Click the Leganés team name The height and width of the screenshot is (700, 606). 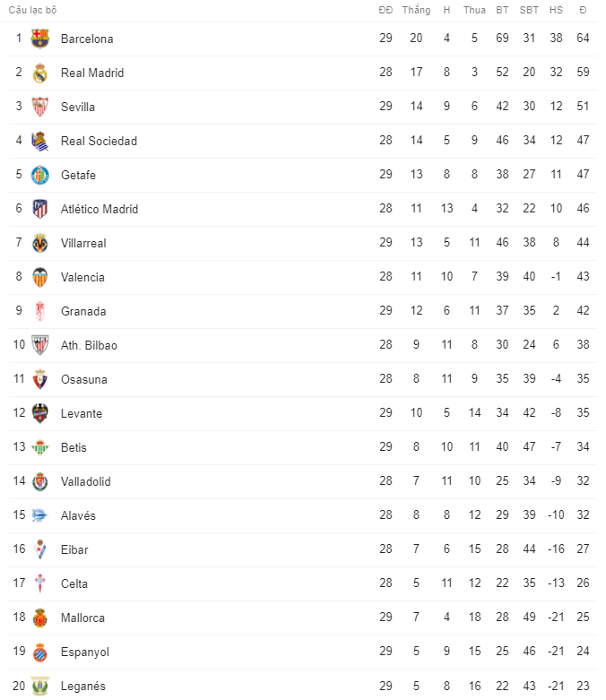pos(83,686)
